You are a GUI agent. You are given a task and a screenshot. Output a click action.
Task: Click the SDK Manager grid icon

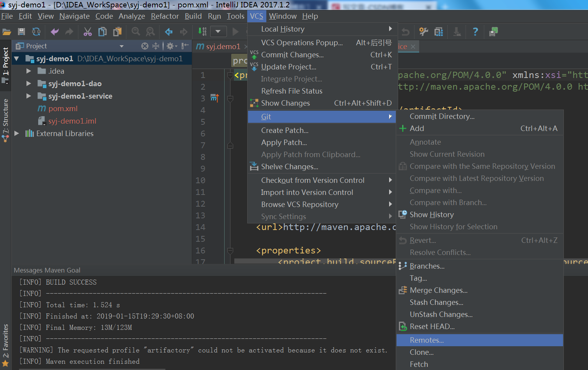coord(439,32)
